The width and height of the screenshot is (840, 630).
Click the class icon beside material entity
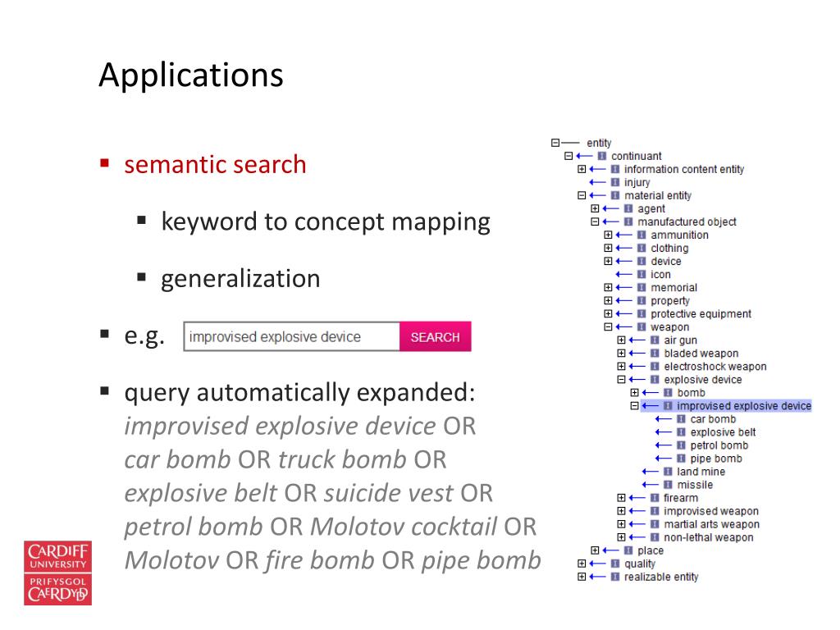click(615, 195)
